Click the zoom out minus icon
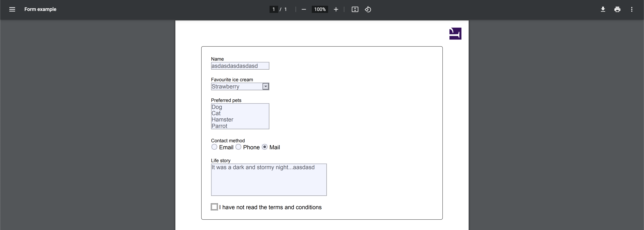 coord(304,9)
